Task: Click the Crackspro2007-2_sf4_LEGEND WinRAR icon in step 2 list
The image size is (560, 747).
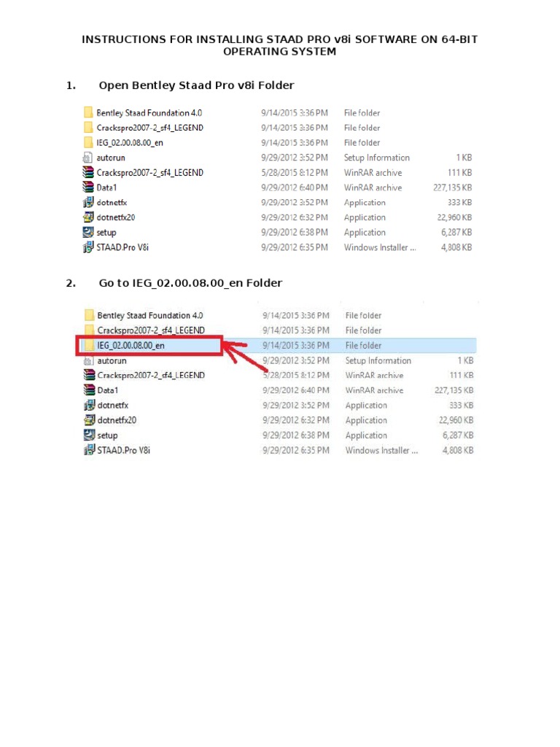Action: click(89, 375)
